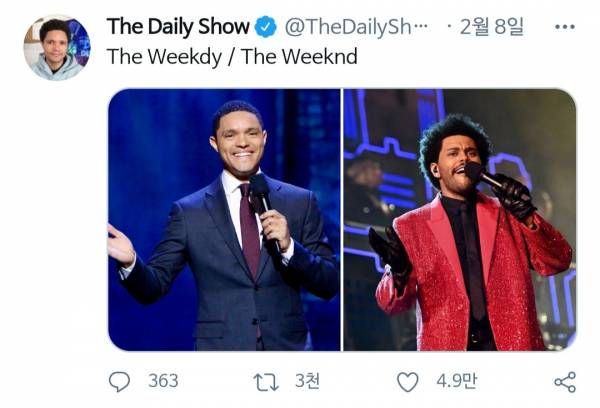Click the retweet arrows icon

(x=266, y=381)
